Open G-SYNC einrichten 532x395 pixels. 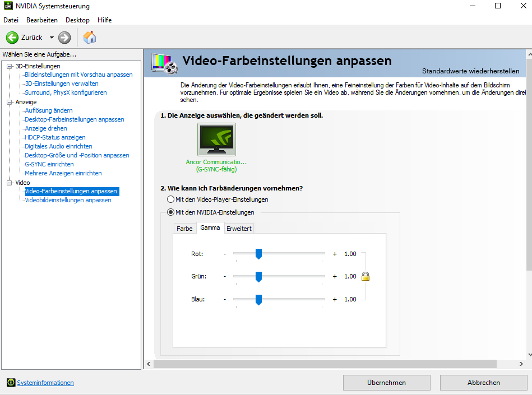tap(49, 164)
